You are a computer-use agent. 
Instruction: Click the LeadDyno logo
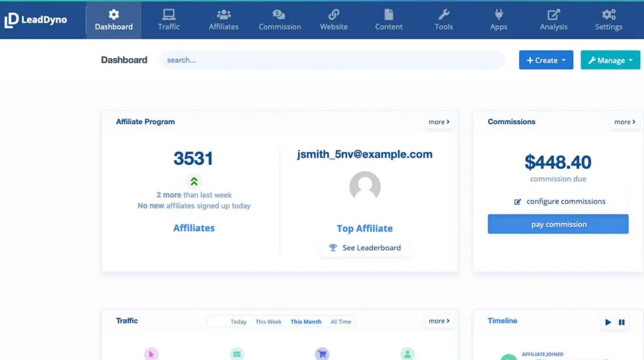36,20
